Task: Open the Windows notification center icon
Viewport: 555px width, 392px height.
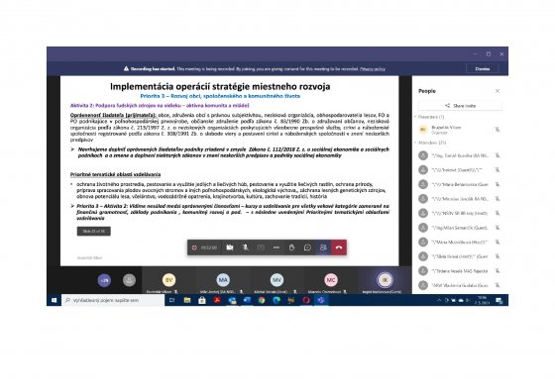Action: [499, 301]
